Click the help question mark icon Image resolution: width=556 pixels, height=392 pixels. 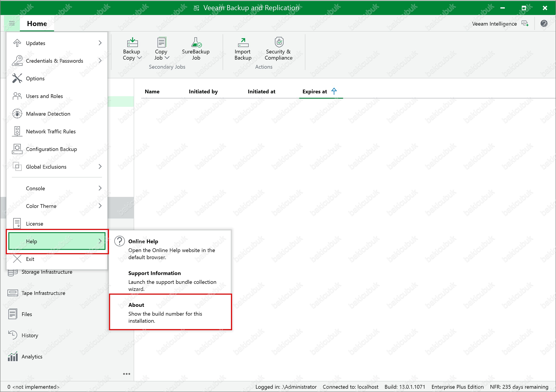544,23
